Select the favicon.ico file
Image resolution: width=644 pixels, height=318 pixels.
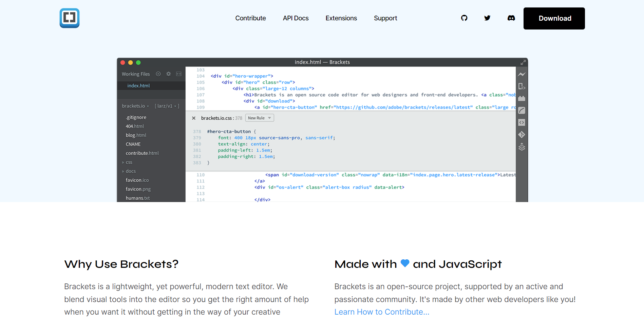tap(137, 180)
